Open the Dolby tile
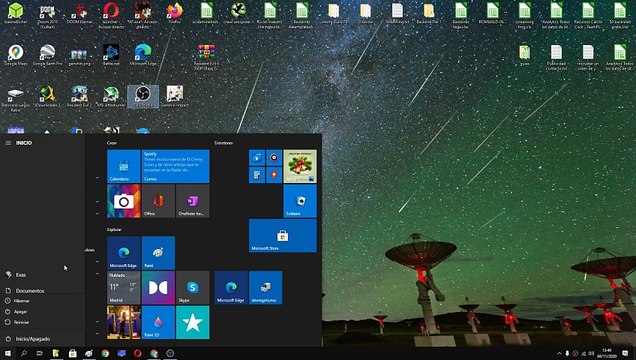This screenshot has width=636, height=360. [x=158, y=288]
